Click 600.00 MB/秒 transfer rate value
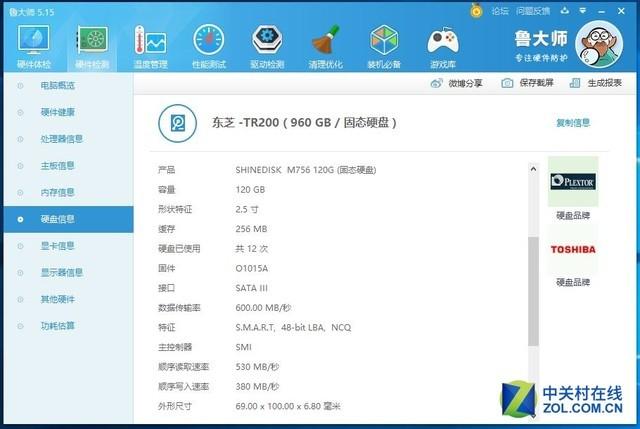 (263, 308)
